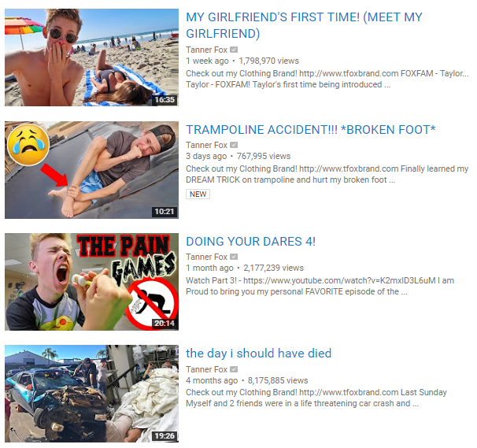Screen dimensions: 477x448
Task: Visit Tanner Fox channel under car crash video
Action: 206,369
